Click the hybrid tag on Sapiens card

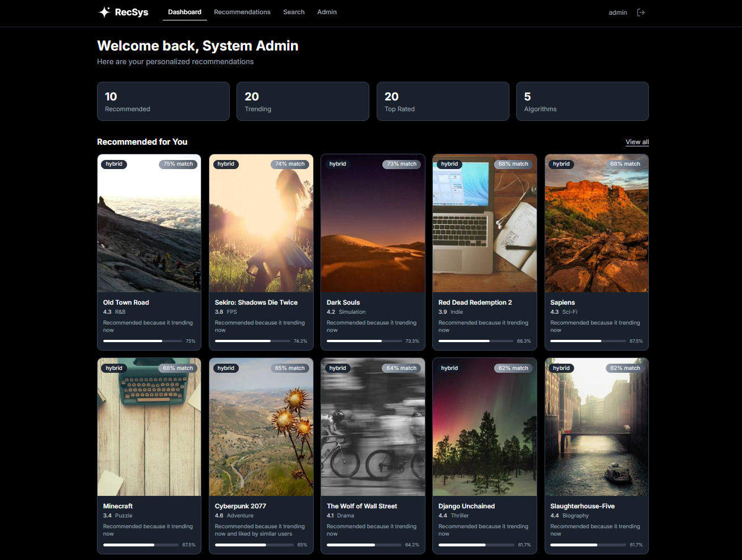561,164
